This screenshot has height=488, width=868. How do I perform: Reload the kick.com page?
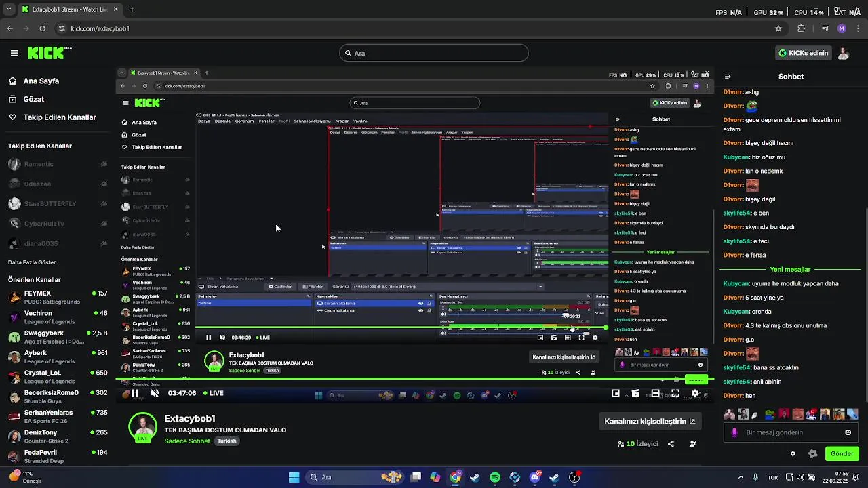[x=42, y=28]
